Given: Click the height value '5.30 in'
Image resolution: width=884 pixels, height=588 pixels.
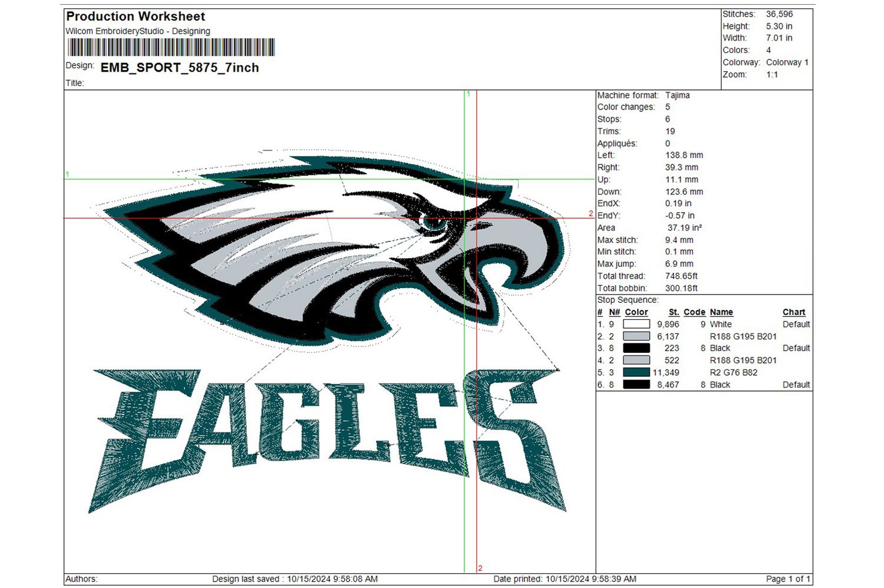Looking at the screenshot, I should (x=779, y=27).
